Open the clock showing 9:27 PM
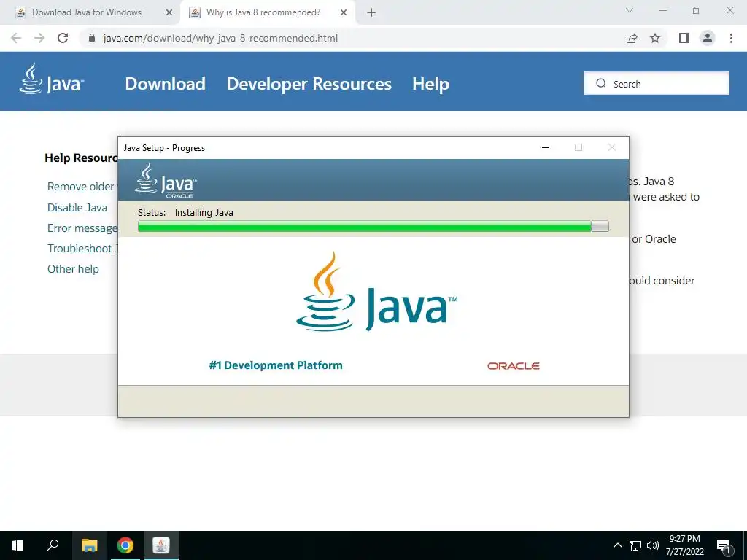The image size is (747, 560). pos(684,545)
